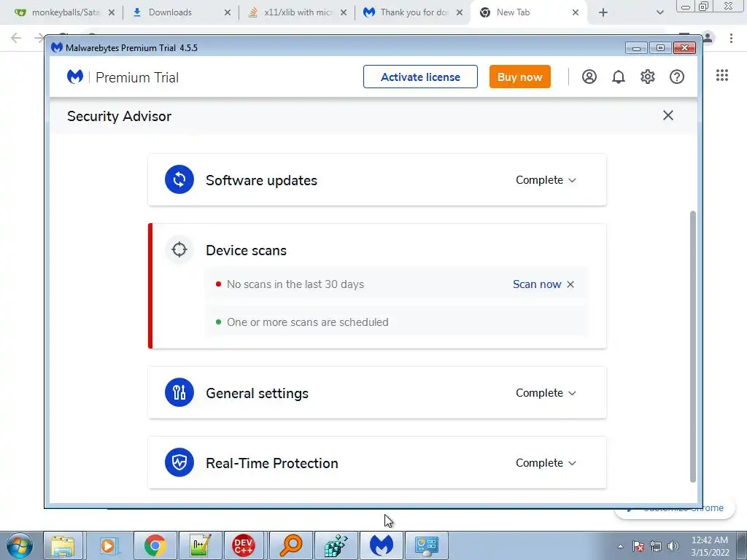Open the Windows Start button

click(x=19, y=545)
